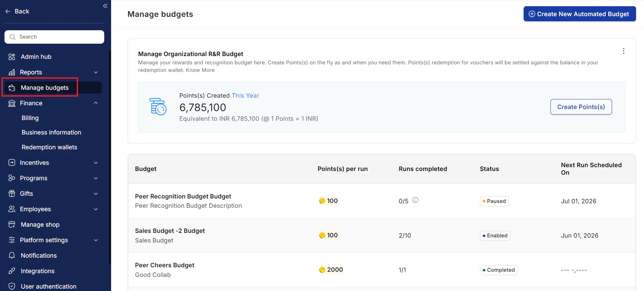644x291 pixels.
Task: Click the 'Status' column header
Action: click(489, 169)
